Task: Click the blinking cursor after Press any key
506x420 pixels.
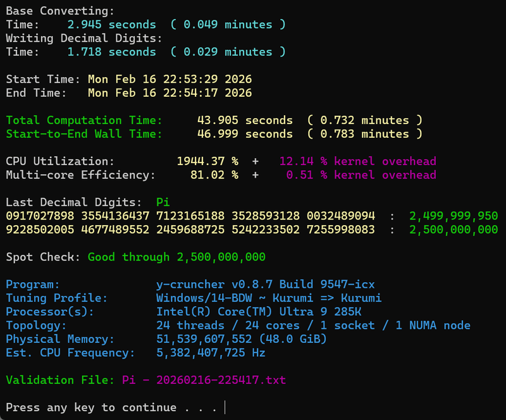Action: pos(224,407)
